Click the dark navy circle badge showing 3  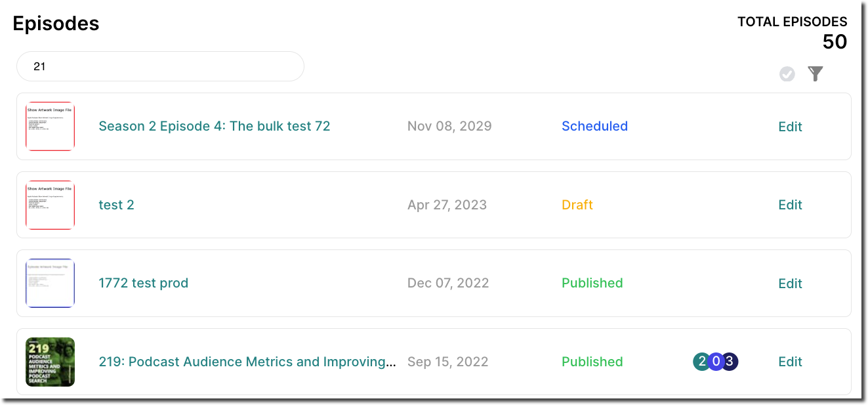tap(730, 362)
